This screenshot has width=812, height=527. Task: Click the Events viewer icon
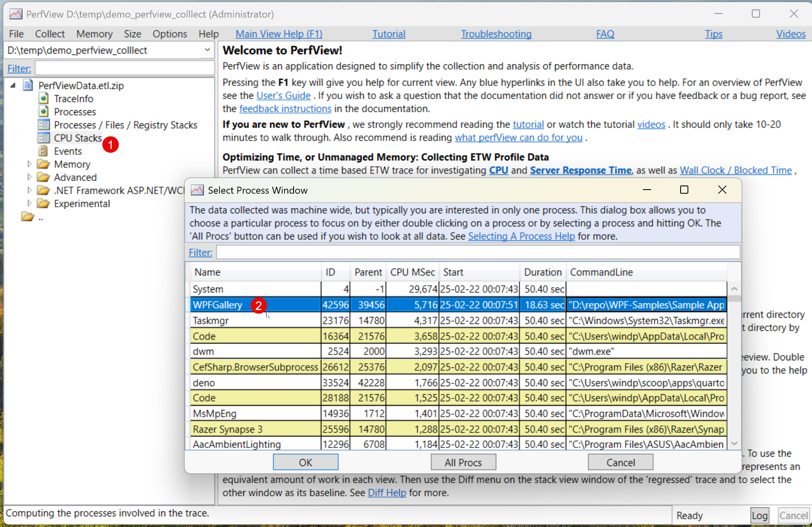[x=43, y=151]
